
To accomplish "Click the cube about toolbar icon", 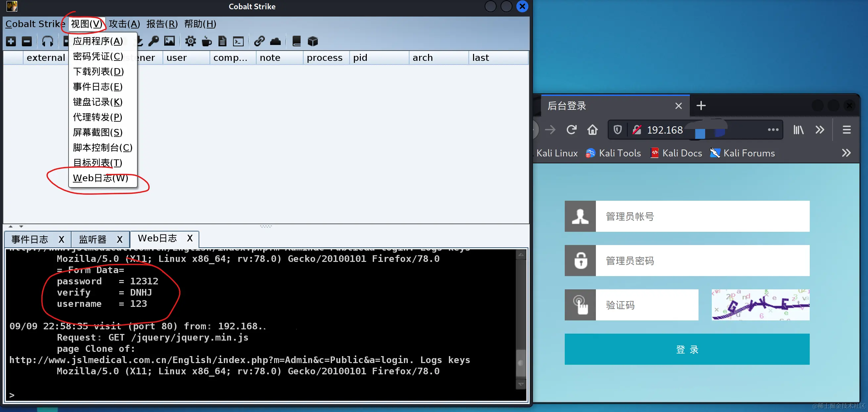I will tap(313, 41).
